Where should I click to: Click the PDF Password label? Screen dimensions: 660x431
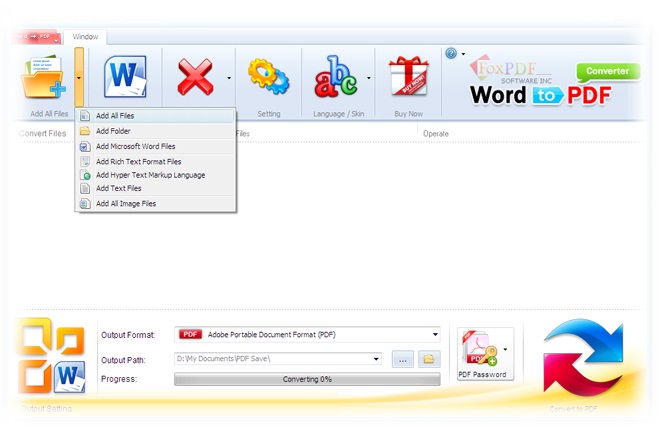[x=482, y=374]
